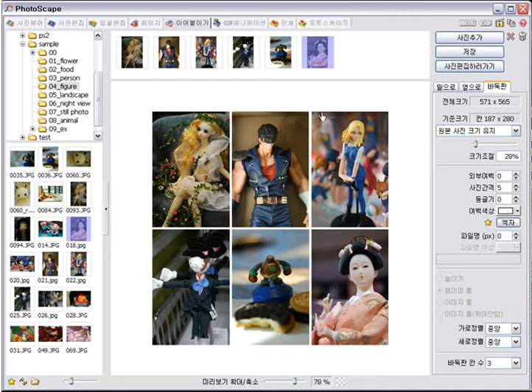
Task: Click the GIF애니메이션 tab icon
Action: [x=217, y=23]
